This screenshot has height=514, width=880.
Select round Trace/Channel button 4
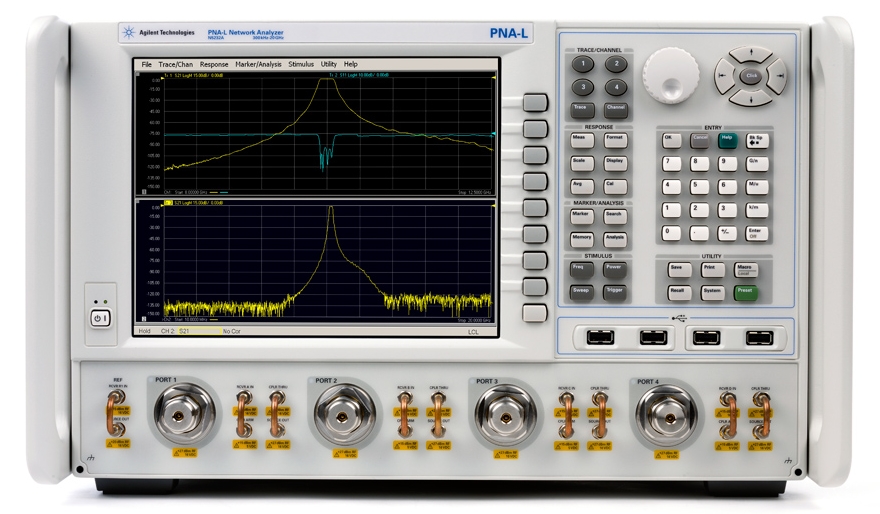(x=616, y=88)
